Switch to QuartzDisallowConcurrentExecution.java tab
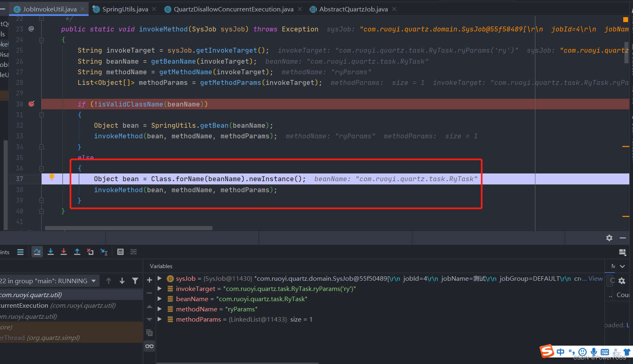Image resolution: width=633 pixels, height=364 pixels. tap(233, 9)
